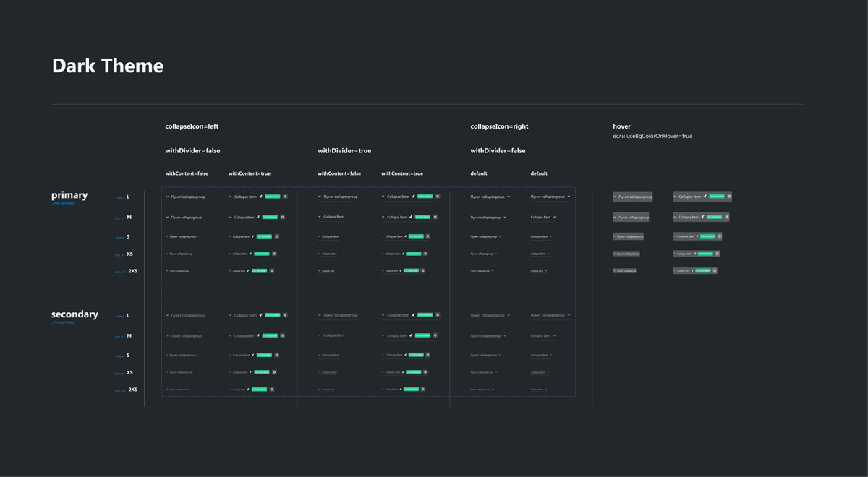Image resolution: width=868 pixels, height=477 pixels.
Task: Expand hovered primary L 'Пункт collapsegroup' chevron
Action: (x=615, y=197)
